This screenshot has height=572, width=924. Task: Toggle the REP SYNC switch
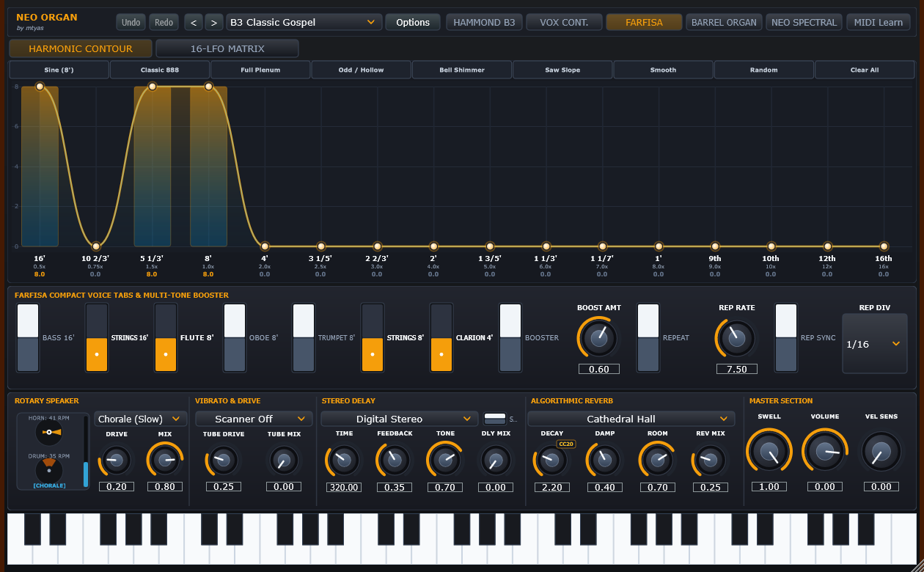click(786, 338)
